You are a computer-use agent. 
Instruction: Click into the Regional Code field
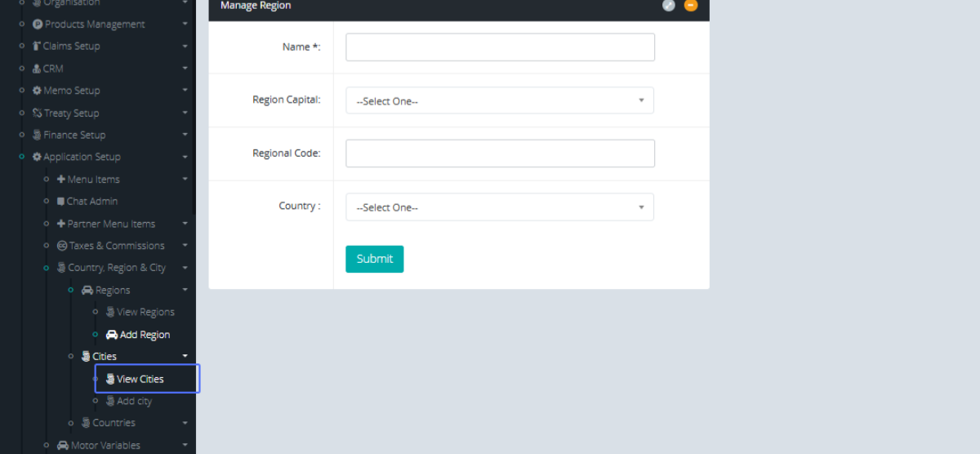(x=500, y=154)
